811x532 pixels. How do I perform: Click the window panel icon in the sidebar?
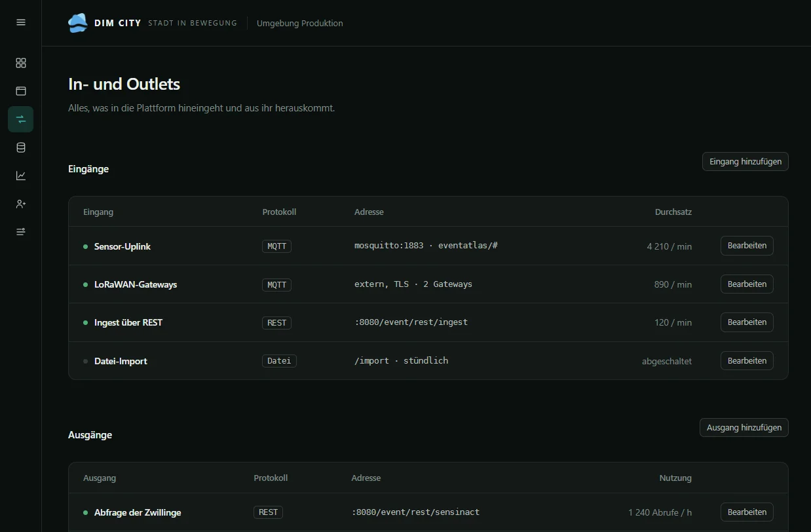point(21,91)
